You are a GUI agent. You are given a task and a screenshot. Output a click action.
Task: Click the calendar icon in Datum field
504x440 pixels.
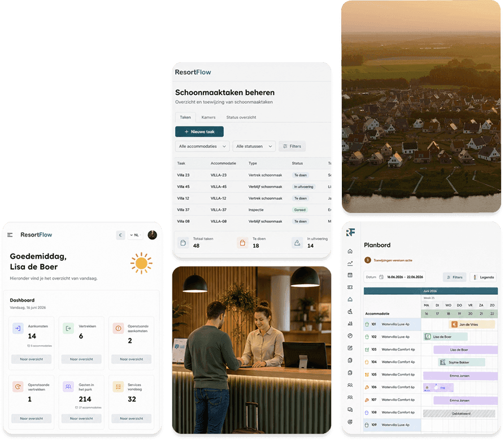pos(381,277)
